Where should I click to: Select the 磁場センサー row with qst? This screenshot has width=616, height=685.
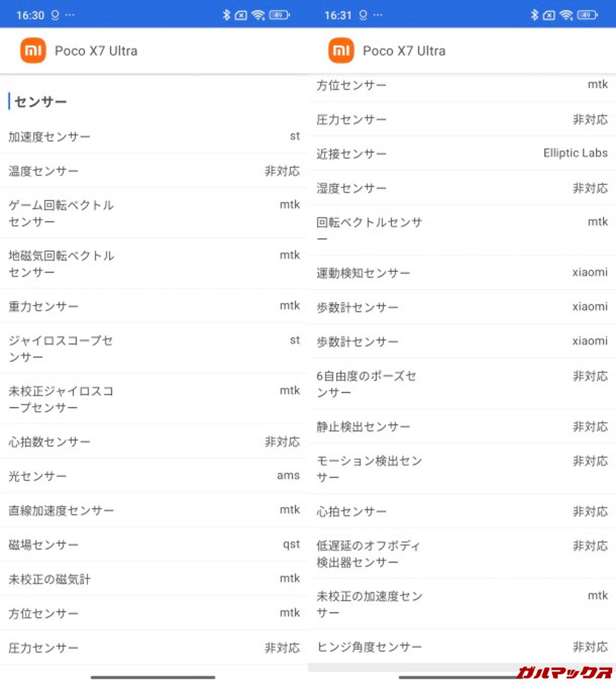pos(154,544)
